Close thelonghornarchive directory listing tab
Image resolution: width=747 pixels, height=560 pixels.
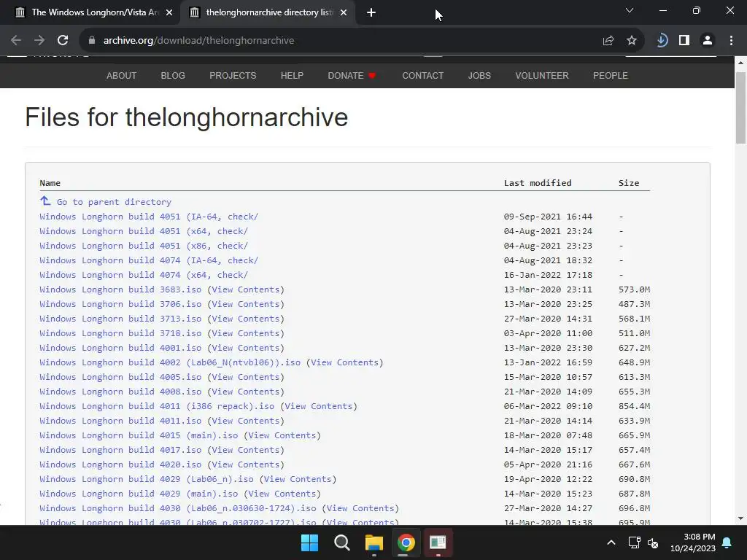[x=344, y=12]
